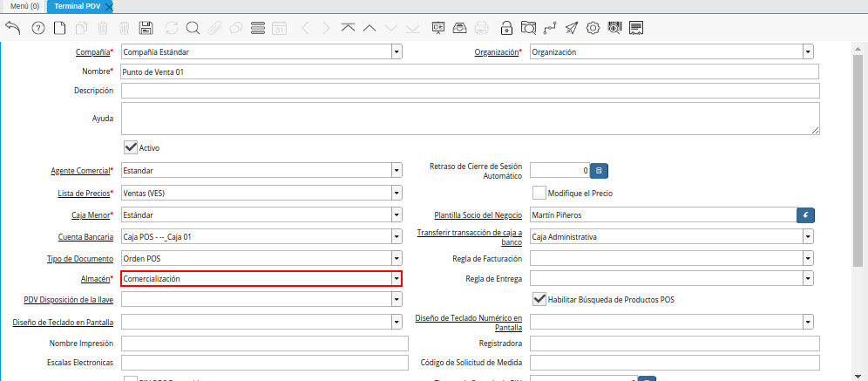Expand the Regla de Facturación dropdown
This screenshot has height=381, width=868.
808,258
